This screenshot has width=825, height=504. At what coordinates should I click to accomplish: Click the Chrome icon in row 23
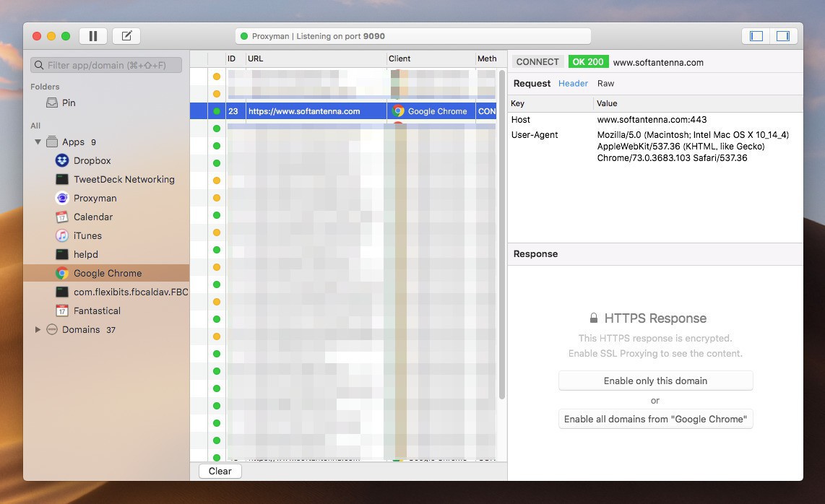coord(398,111)
